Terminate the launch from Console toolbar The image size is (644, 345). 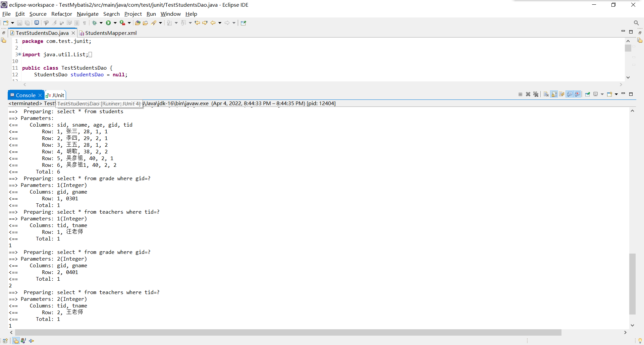click(520, 94)
